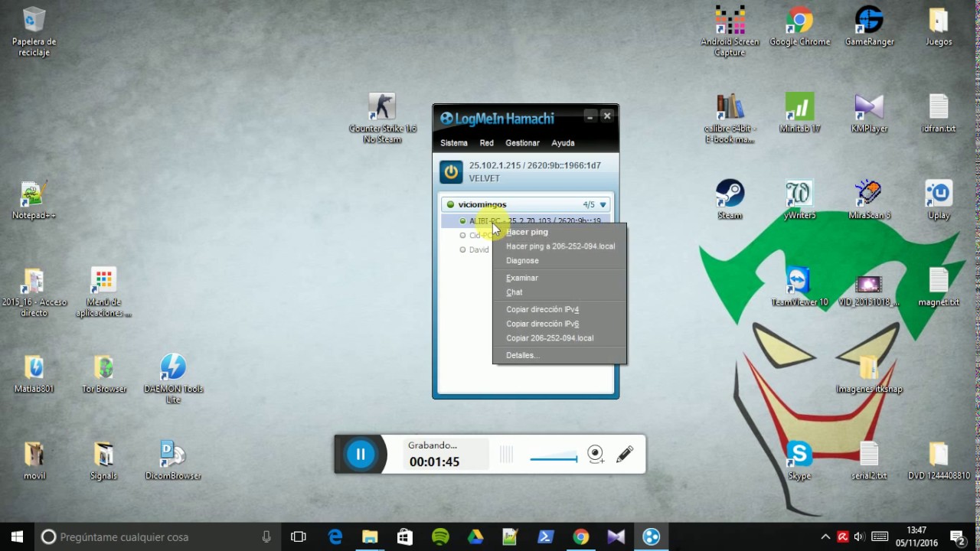Screen dimensions: 980x551
Task: Select the DicomBrowser desktop icon
Action: pyautogui.click(x=173, y=460)
